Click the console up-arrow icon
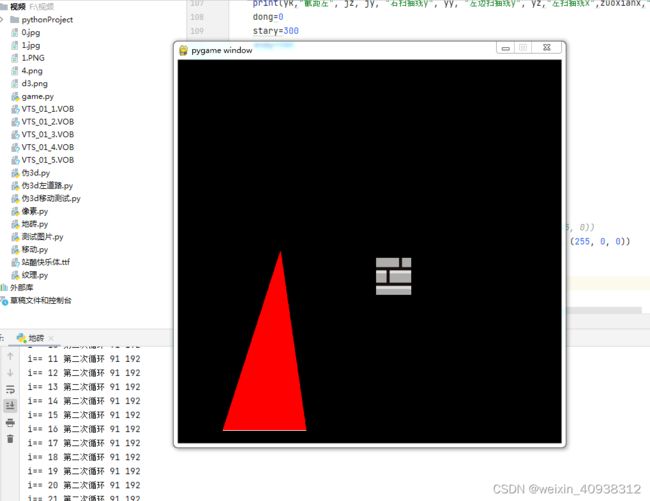This screenshot has width=650, height=501. [x=10, y=356]
